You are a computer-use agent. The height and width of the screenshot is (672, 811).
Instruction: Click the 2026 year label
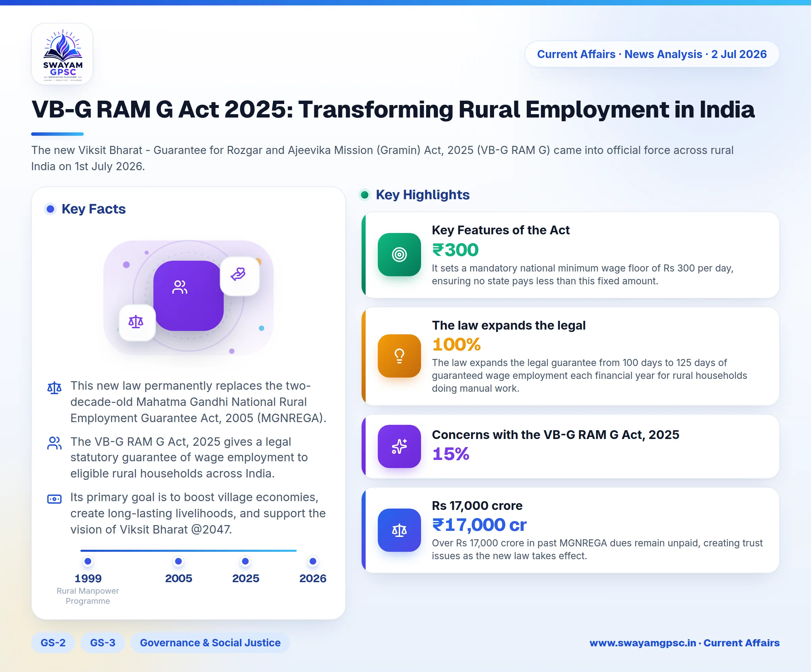click(x=313, y=578)
